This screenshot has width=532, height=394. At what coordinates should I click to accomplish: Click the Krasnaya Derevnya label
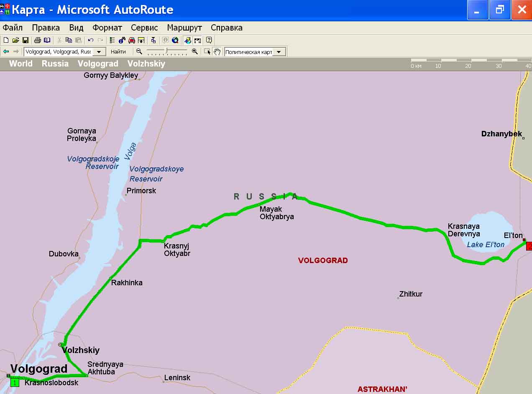[x=464, y=230]
